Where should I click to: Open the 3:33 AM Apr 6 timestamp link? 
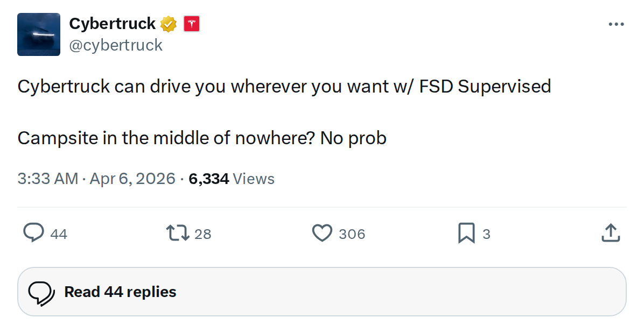click(96, 179)
